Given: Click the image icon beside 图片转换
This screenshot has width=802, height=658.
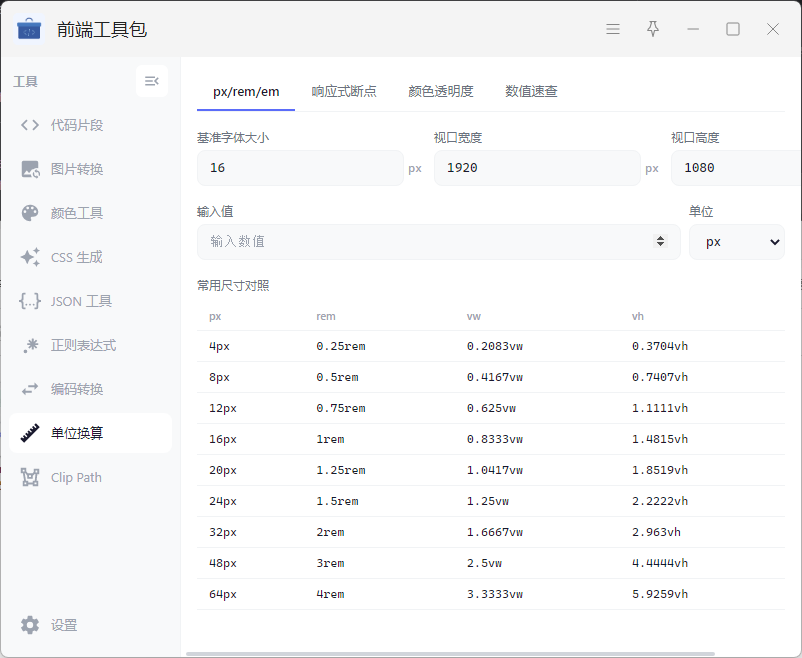Looking at the screenshot, I should [30, 169].
